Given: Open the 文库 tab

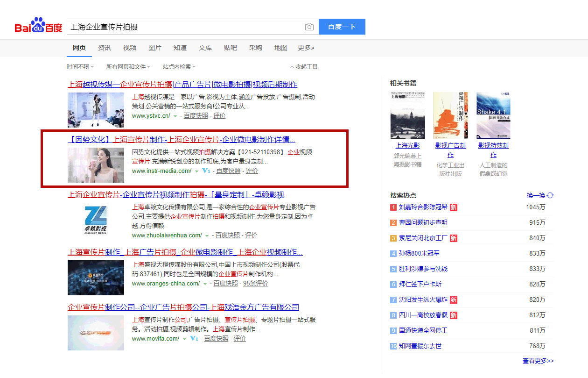Looking at the screenshot, I should pyautogui.click(x=205, y=48).
